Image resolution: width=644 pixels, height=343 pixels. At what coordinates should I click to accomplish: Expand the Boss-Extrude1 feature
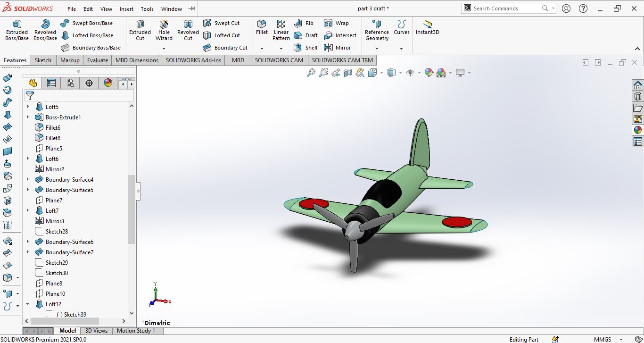(28, 117)
